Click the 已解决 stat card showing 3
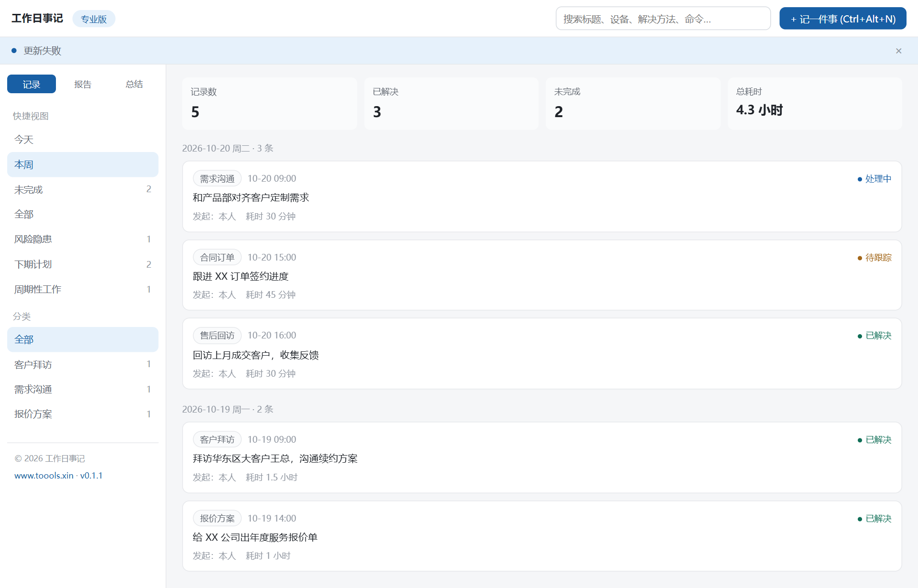Viewport: 918px width, 588px height. (x=451, y=103)
